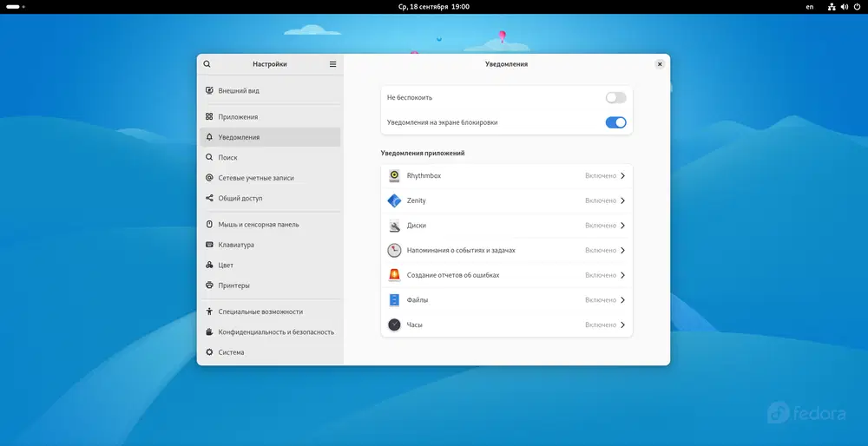868x446 pixels.
Task: Open the Приложения settings section
Action: coord(270,117)
